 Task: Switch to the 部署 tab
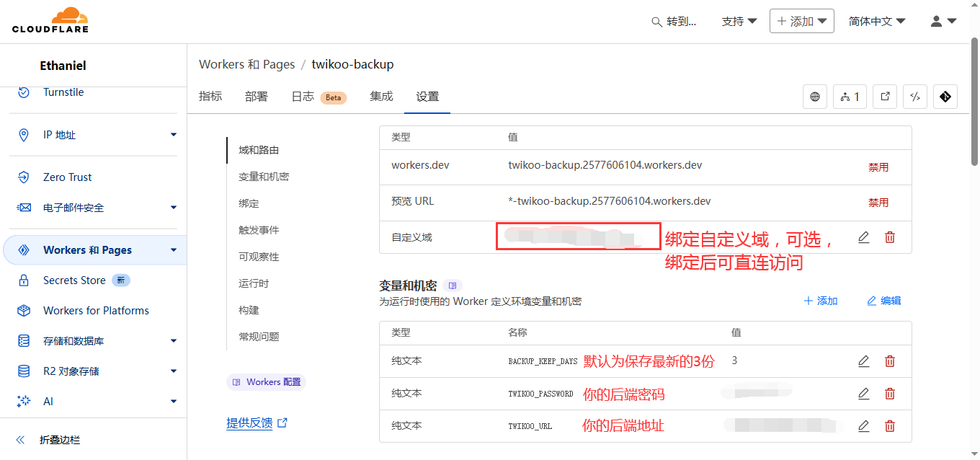(x=256, y=97)
